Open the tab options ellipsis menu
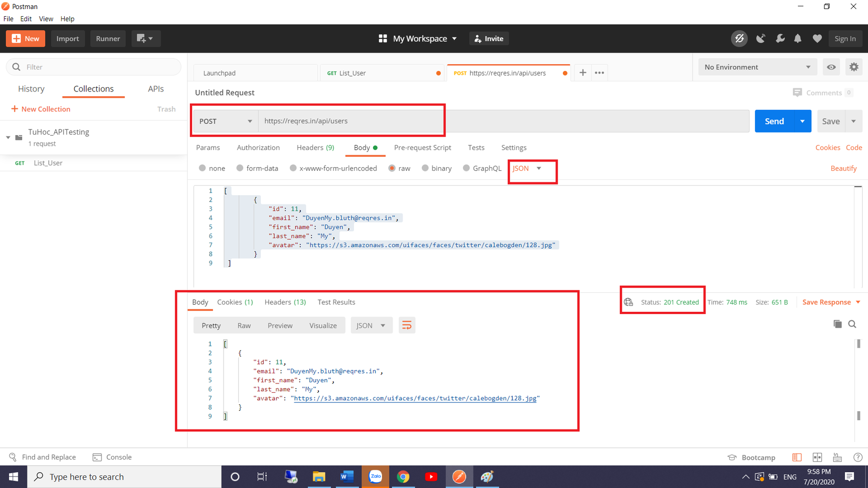Viewport: 868px width, 488px height. pos(599,73)
